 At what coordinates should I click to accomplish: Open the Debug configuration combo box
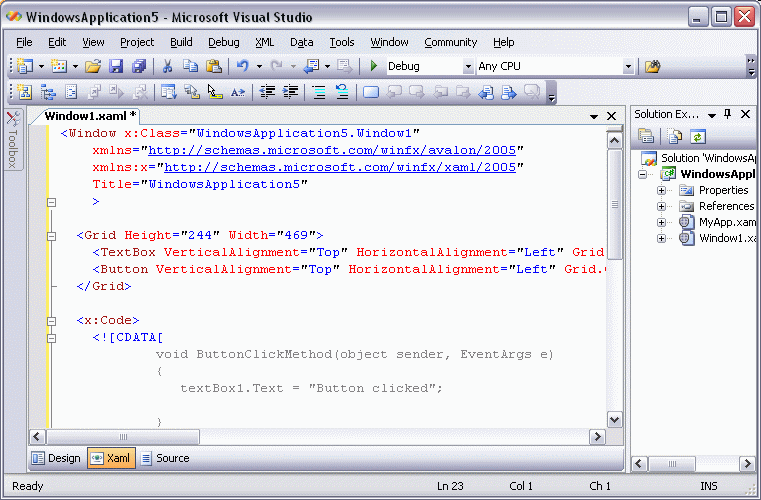[430, 66]
